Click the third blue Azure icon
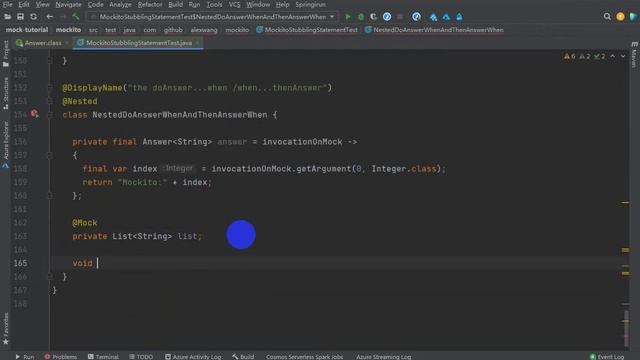The width and height of the screenshot is (640, 360). point(459,17)
